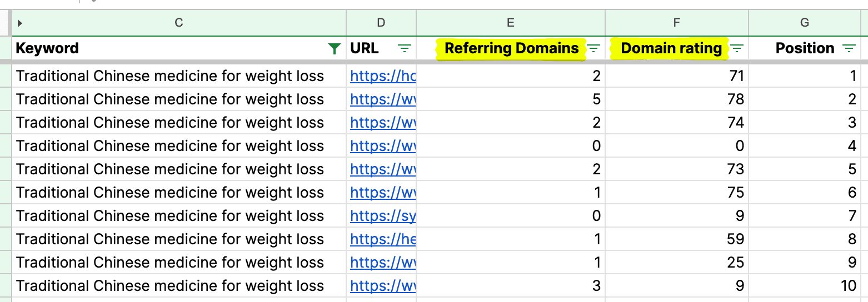Screen dimensions: 868x302
Task: Click the Keyword column filter icon
Action: (x=334, y=49)
